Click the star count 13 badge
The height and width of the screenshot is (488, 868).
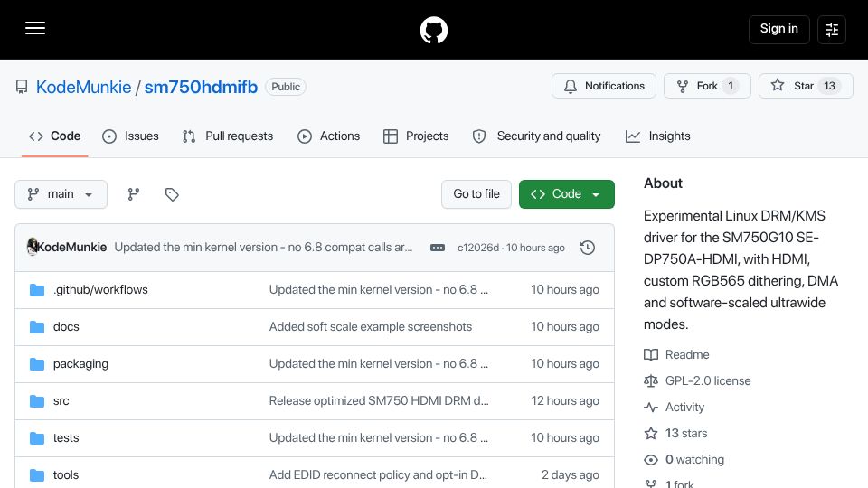(829, 86)
